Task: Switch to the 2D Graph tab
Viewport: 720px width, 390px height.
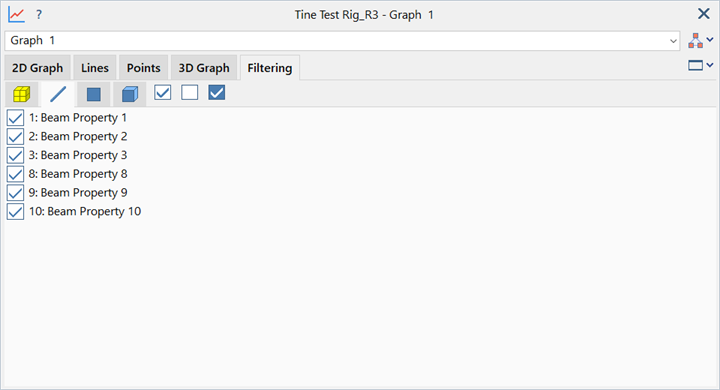Action: coord(37,68)
